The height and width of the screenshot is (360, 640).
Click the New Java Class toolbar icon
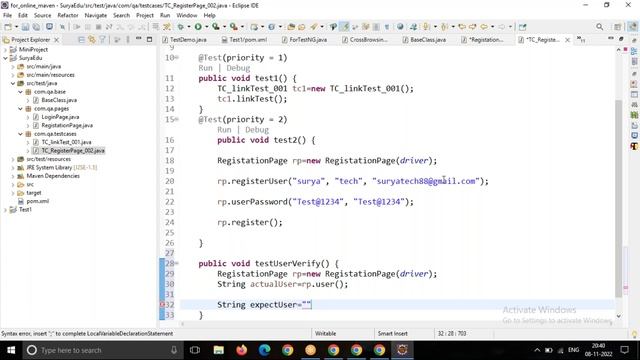[271, 27]
